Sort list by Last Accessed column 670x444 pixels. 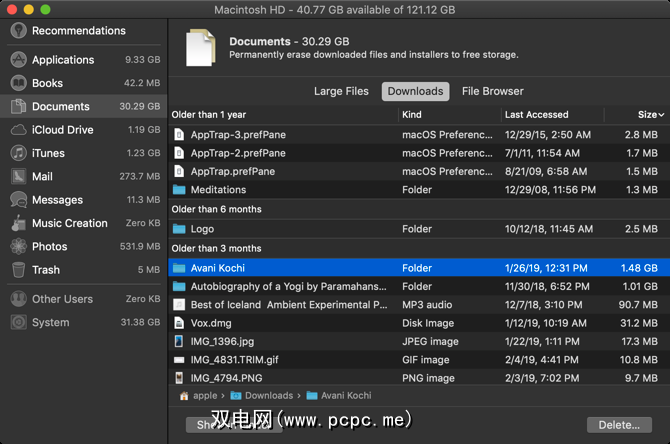click(536, 115)
